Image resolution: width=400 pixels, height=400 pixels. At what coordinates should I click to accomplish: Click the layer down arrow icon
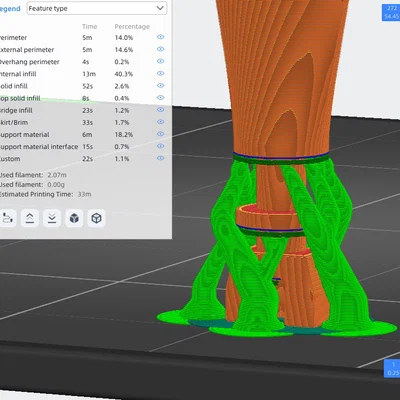pos(52,218)
